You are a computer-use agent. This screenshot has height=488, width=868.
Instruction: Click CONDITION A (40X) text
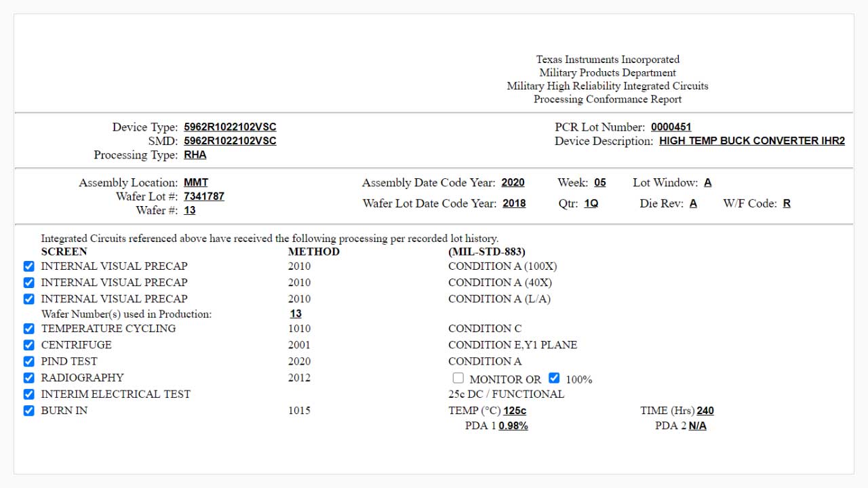pyautogui.click(x=500, y=283)
